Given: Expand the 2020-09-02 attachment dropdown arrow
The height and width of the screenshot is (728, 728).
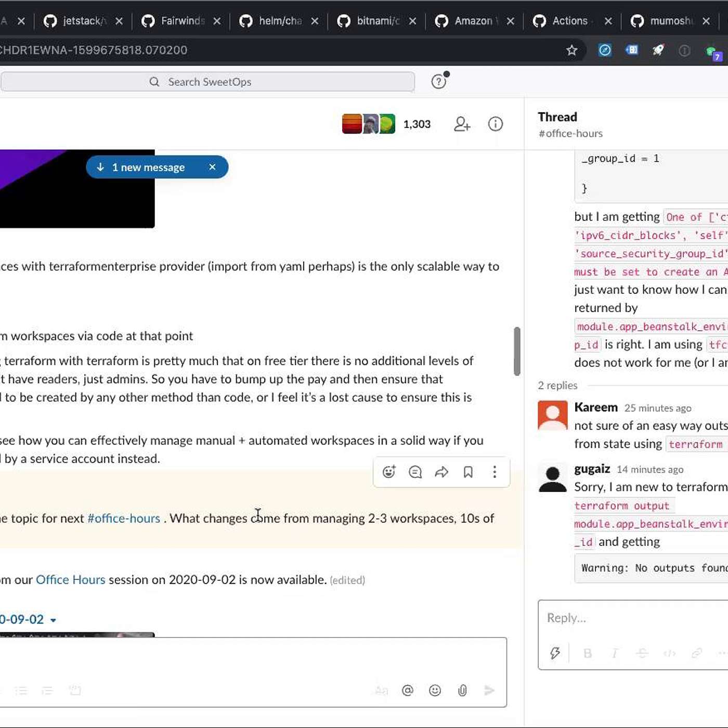Looking at the screenshot, I should pyautogui.click(x=53, y=620).
